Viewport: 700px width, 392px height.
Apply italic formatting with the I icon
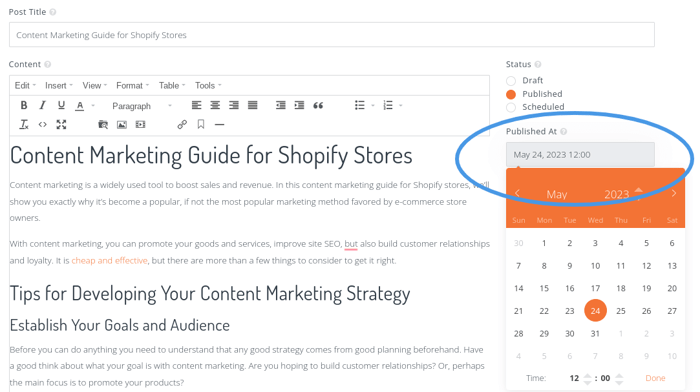pyautogui.click(x=42, y=105)
